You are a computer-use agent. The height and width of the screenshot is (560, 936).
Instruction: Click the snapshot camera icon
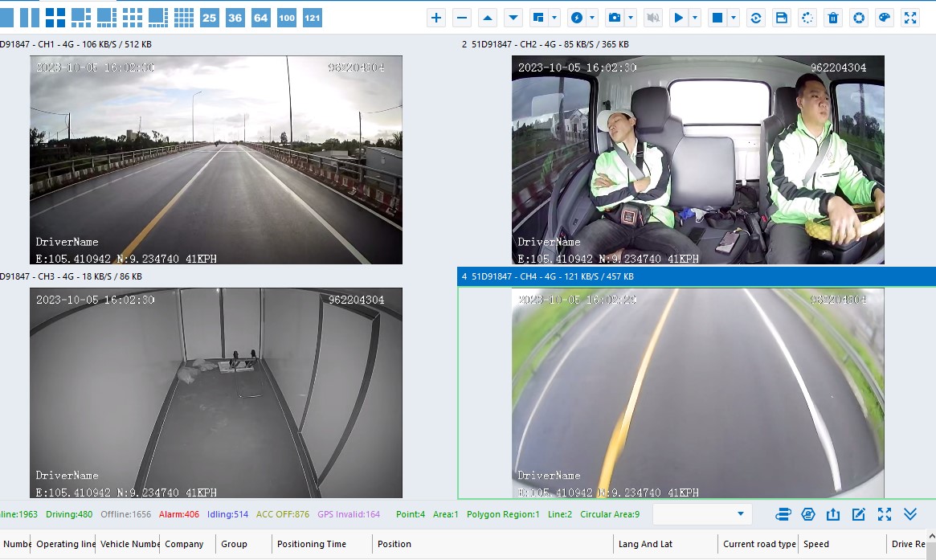[x=615, y=18]
